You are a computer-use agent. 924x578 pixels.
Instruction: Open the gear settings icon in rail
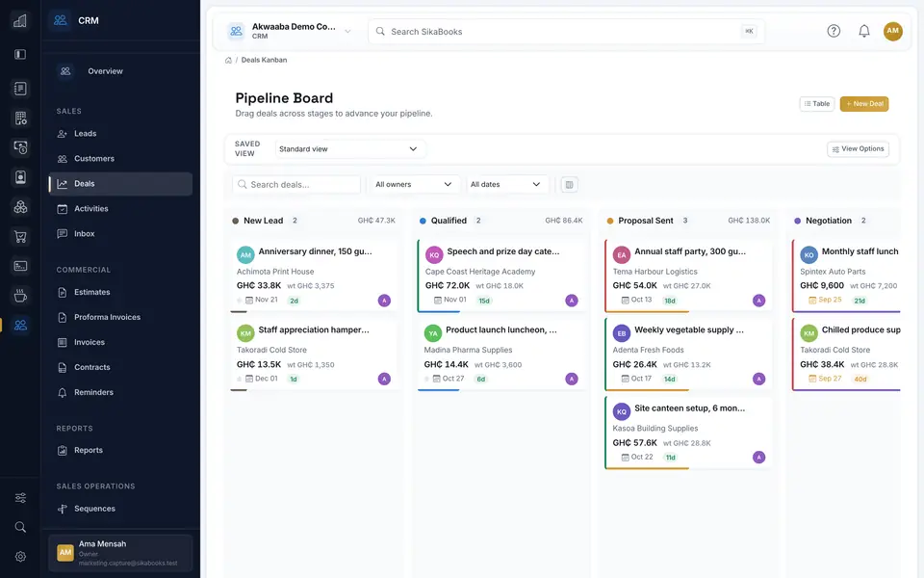(x=20, y=557)
